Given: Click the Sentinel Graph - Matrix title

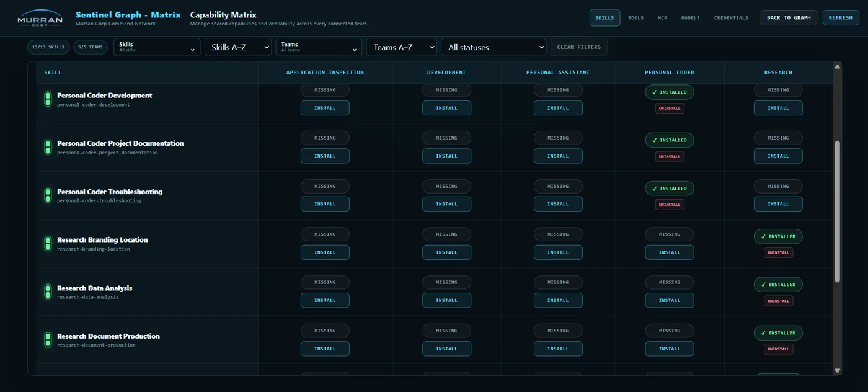Looking at the screenshot, I should 128,14.
